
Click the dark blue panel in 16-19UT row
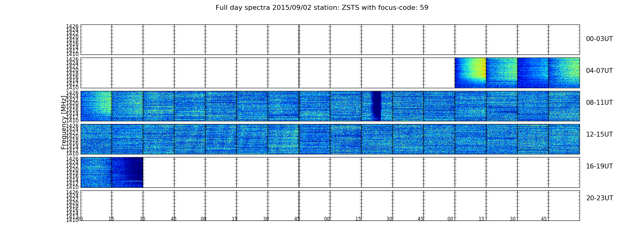127,172
